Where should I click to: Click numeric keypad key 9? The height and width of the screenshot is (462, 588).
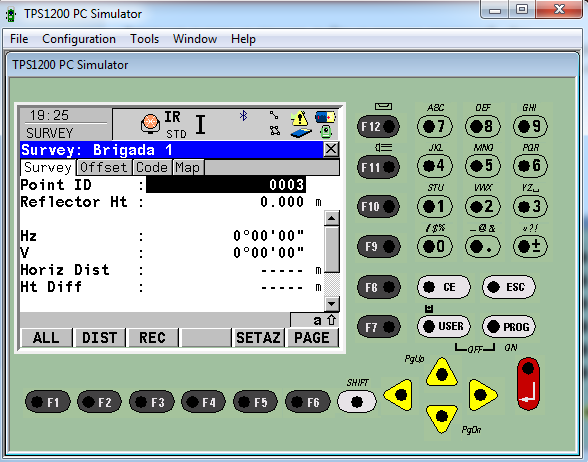(530, 126)
